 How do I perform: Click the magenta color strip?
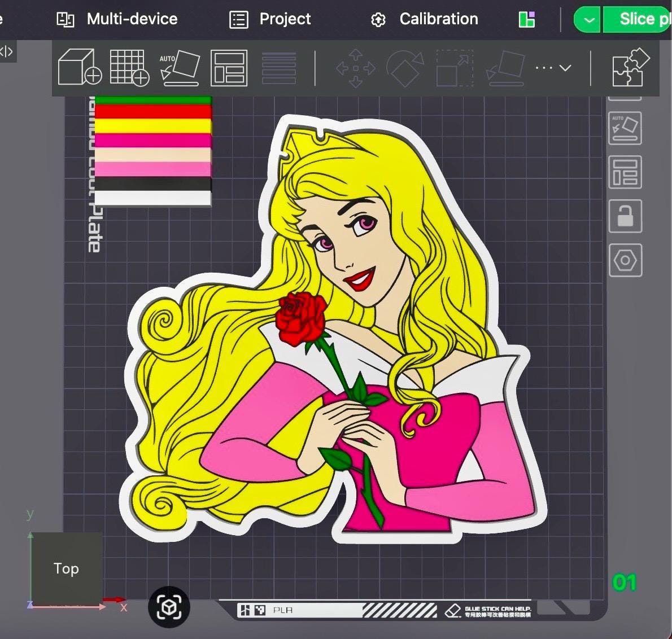coord(153,141)
